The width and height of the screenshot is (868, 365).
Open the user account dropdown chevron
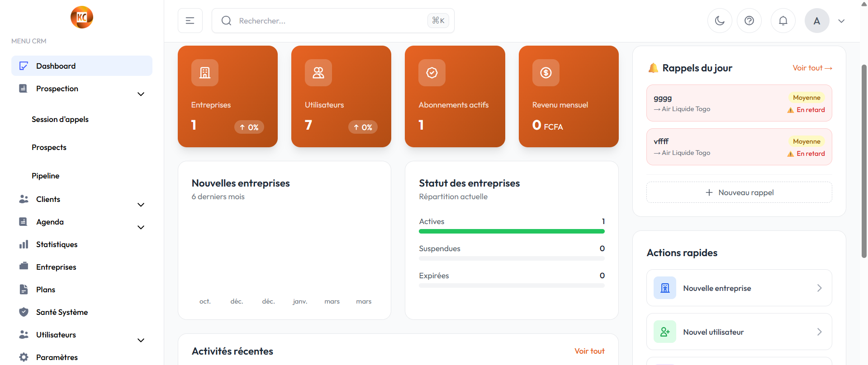pyautogui.click(x=841, y=21)
